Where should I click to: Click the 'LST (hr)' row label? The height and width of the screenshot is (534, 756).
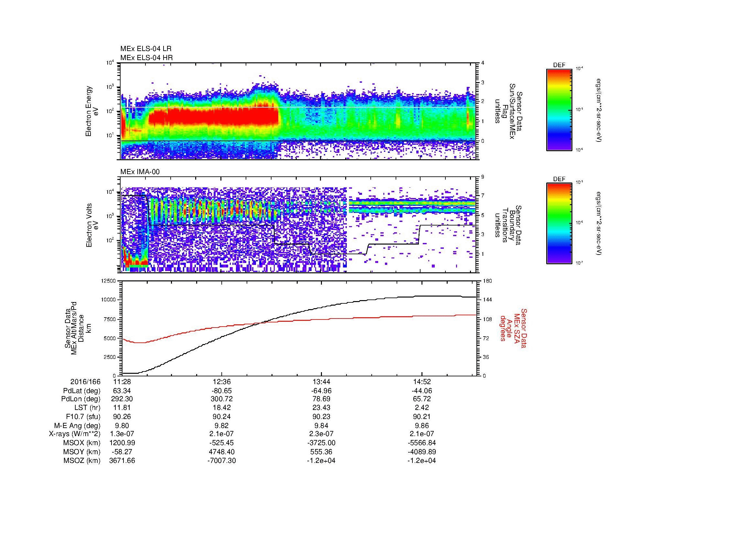tap(87, 408)
